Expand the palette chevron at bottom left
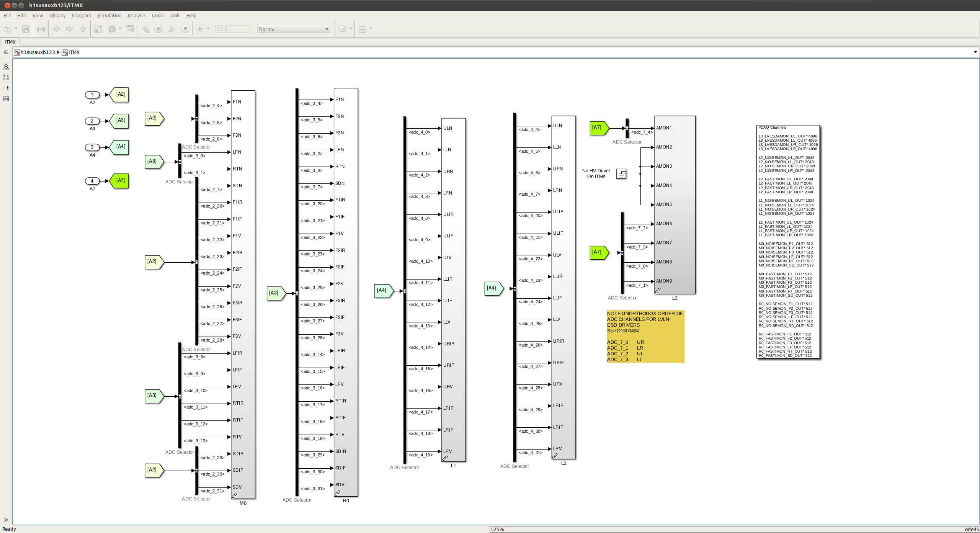 click(6, 520)
